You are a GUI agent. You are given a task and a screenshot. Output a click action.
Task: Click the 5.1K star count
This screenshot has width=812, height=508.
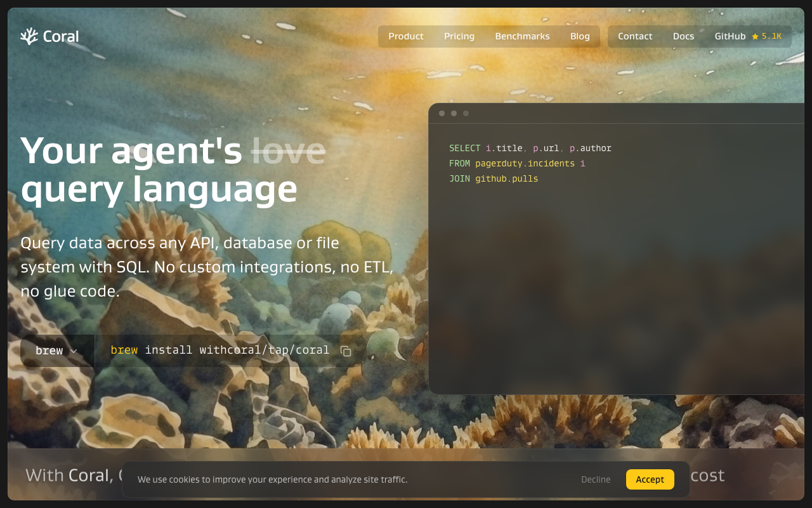point(771,36)
